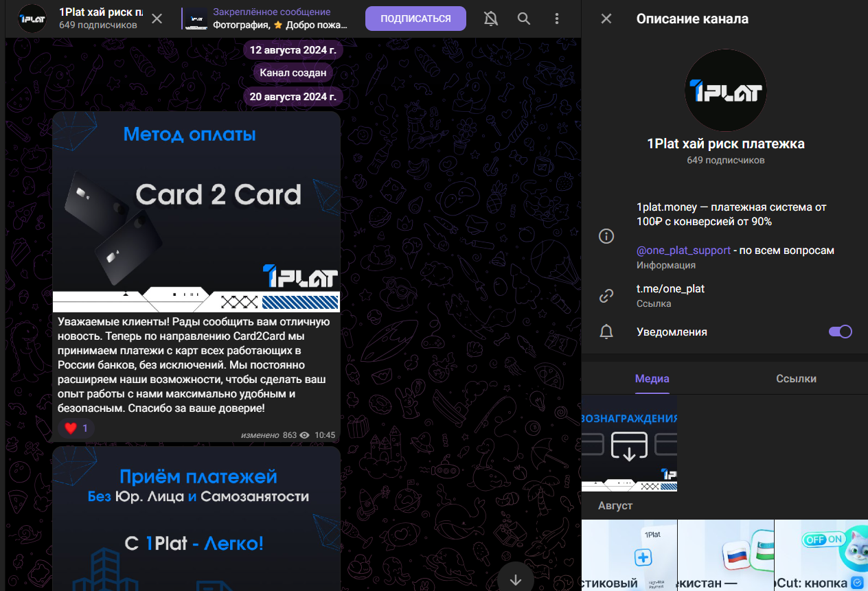Screen dimensions: 868x591
Task: Click the ПОДПИСАТЬСЯ subscribe button
Action: pyautogui.click(x=415, y=19)
